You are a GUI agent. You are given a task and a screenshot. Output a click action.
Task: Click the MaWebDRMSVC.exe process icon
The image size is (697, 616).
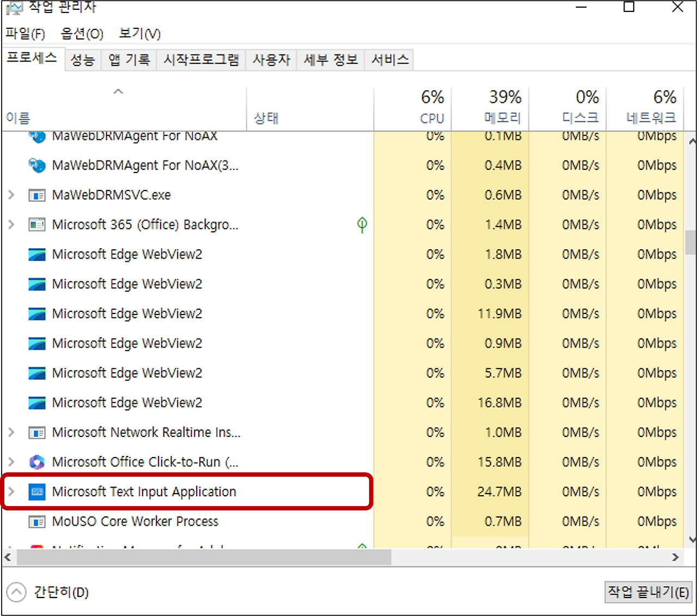pos(36,195)
